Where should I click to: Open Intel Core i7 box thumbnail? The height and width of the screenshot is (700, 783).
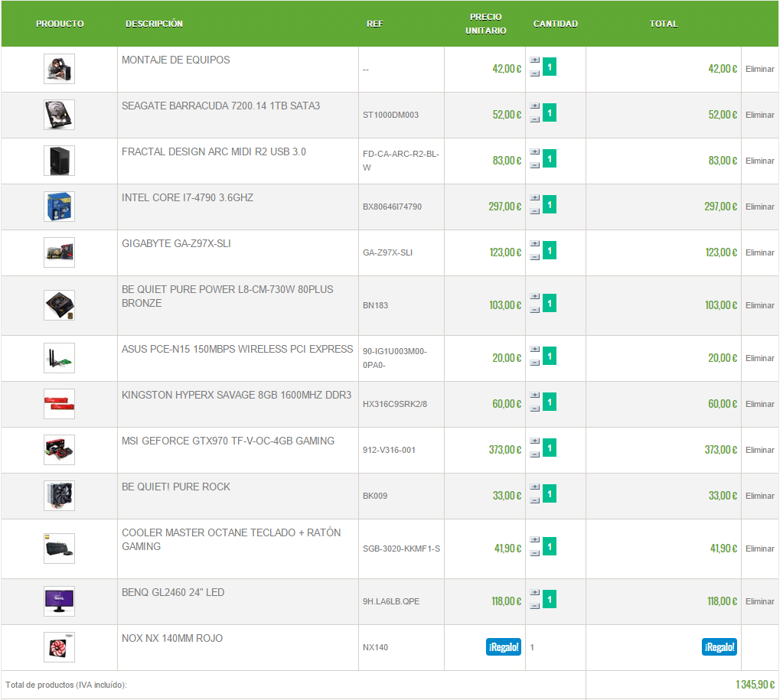(59, 207)
